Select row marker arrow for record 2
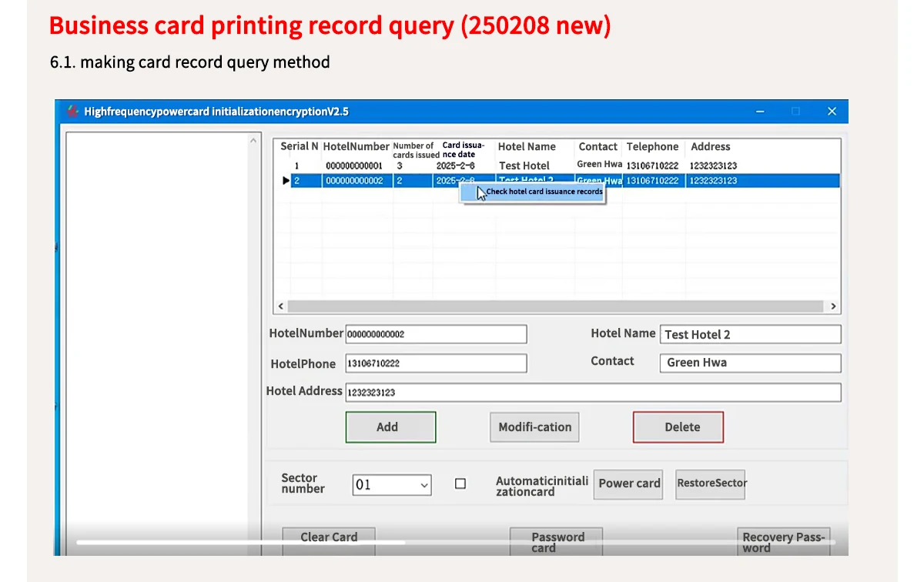924x582 pixels. pos(286,181)
